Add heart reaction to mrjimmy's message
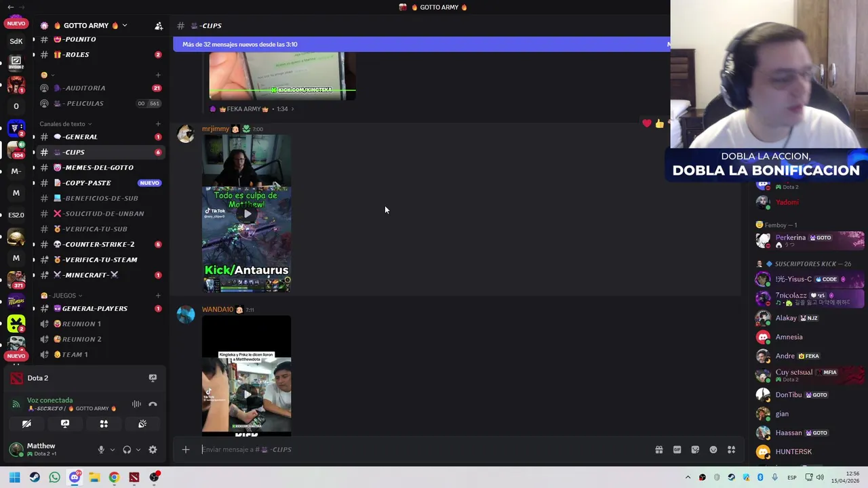This screenshot has width=868, height=488. [647, 123]
